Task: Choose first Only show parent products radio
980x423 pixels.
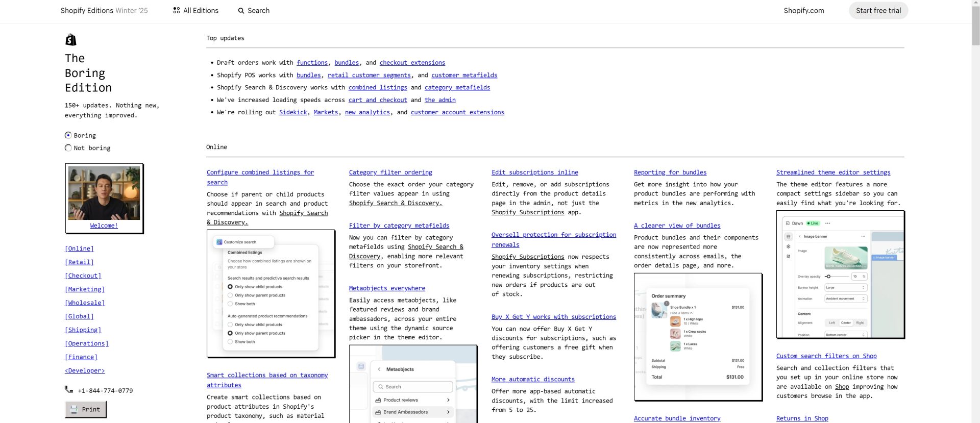Action: tap(230, 295)
